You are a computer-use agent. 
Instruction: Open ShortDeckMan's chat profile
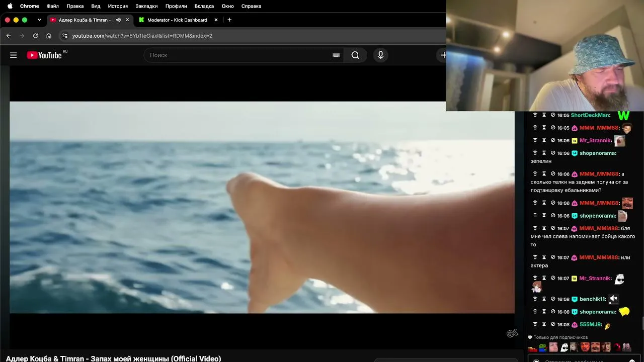tap(590, 115)
